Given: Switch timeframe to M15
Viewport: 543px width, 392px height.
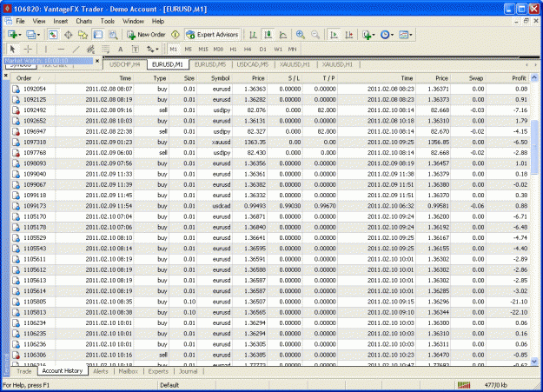Looking at the screenshot, I should (203, 50).
